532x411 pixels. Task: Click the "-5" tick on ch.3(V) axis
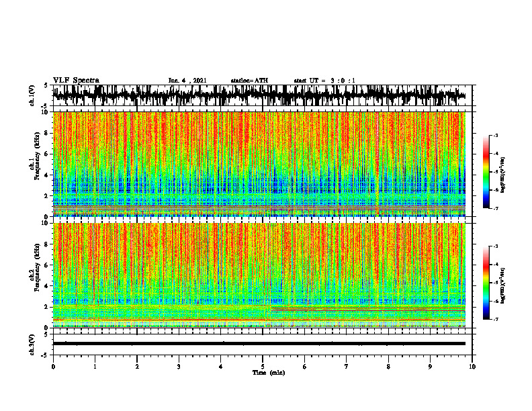click(x=45, y=355)
